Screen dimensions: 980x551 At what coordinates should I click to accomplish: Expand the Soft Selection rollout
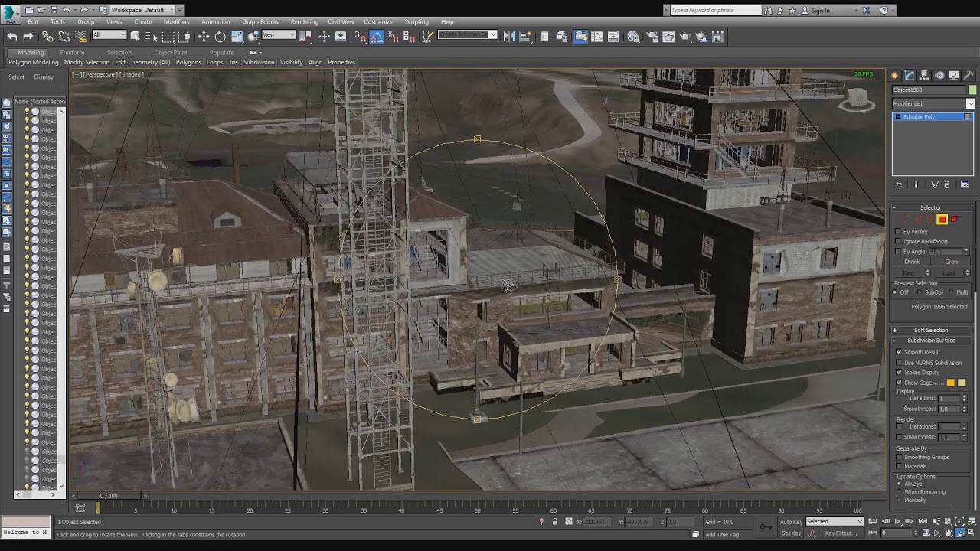[930, 330]
